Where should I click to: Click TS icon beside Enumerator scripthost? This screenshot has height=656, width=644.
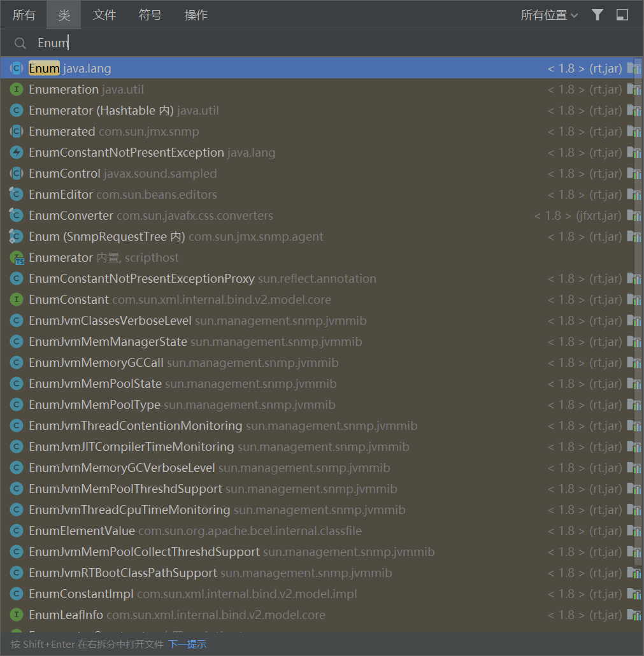17,258
